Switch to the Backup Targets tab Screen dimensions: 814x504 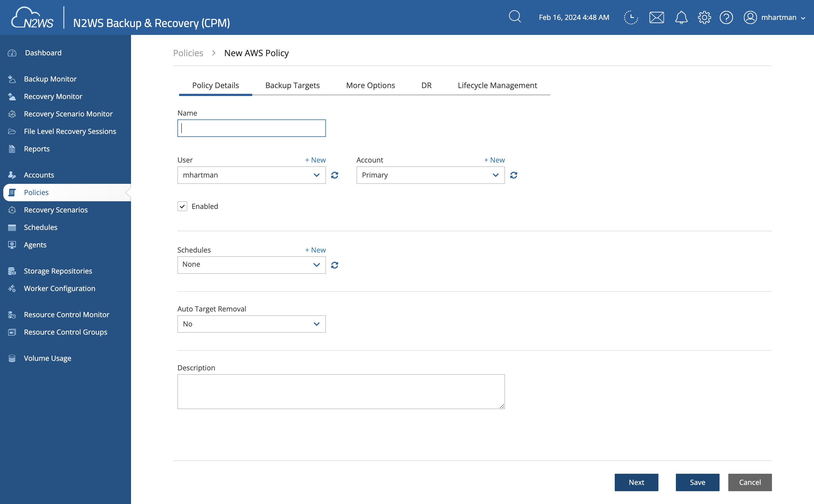pos(292,85)
